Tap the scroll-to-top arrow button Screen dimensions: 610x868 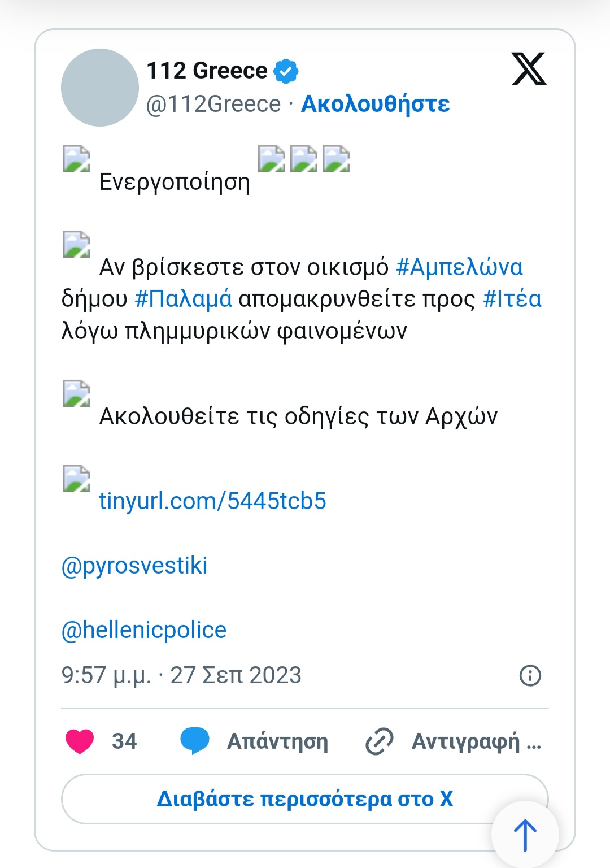[x=525, y=835]
